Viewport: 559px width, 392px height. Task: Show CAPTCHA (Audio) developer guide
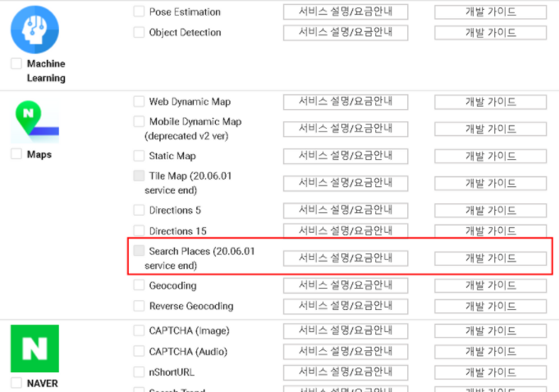click(490, 352)
